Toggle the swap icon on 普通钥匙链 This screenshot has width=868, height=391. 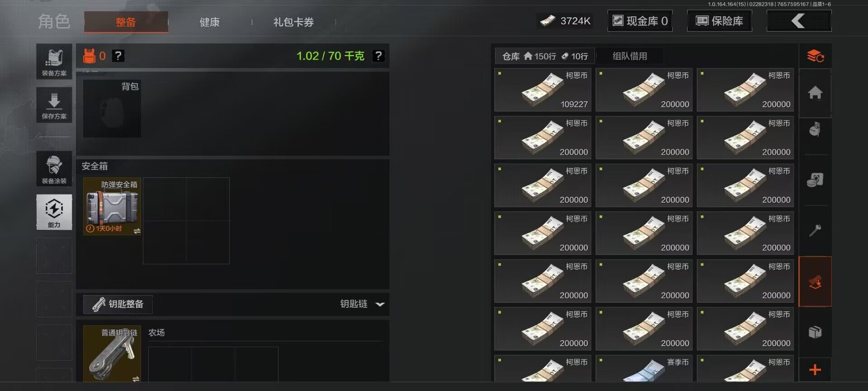(136, 378)
